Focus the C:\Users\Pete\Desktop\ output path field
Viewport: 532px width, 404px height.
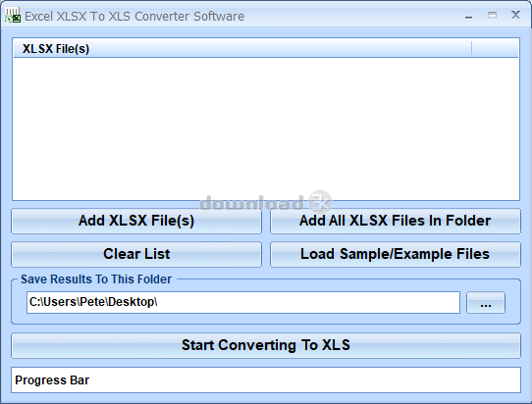point(243,302)
